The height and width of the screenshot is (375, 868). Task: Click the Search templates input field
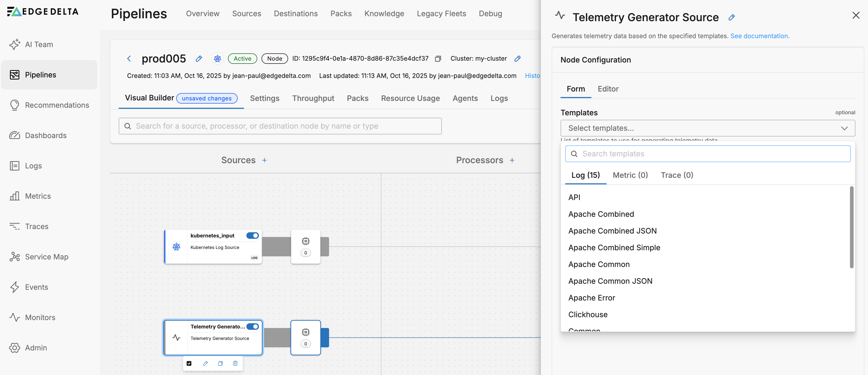[708, 154]
